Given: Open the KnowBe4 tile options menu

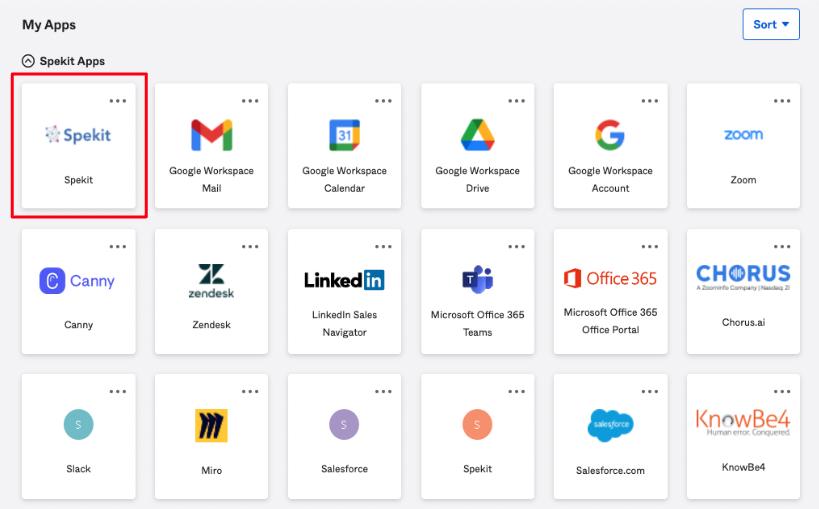Looking at the screenshot, I should (782, 391).
